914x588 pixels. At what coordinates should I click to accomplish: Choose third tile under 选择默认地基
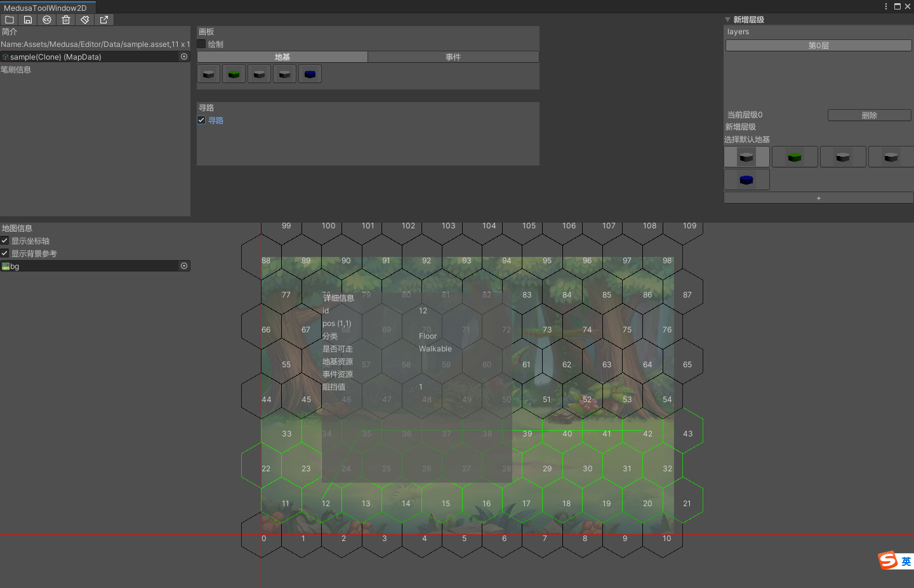pos(843,157)
